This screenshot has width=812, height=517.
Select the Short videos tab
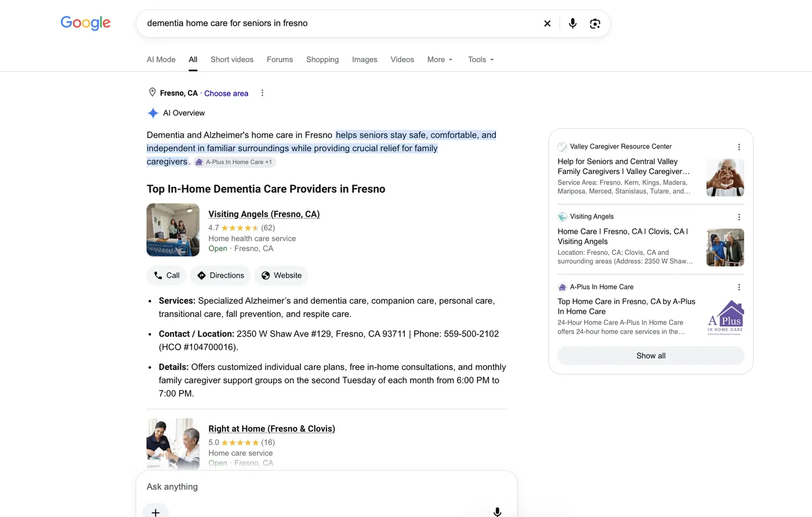(x=232, y=60)
